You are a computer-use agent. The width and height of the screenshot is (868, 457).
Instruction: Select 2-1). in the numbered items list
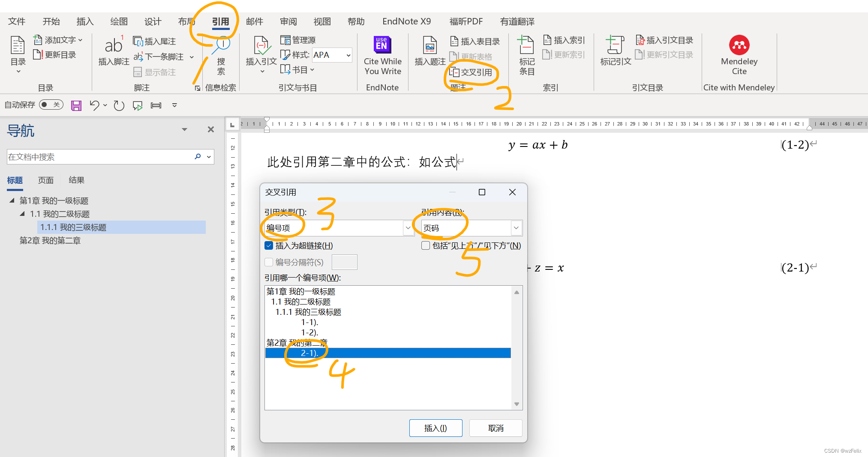click(387, 353)
